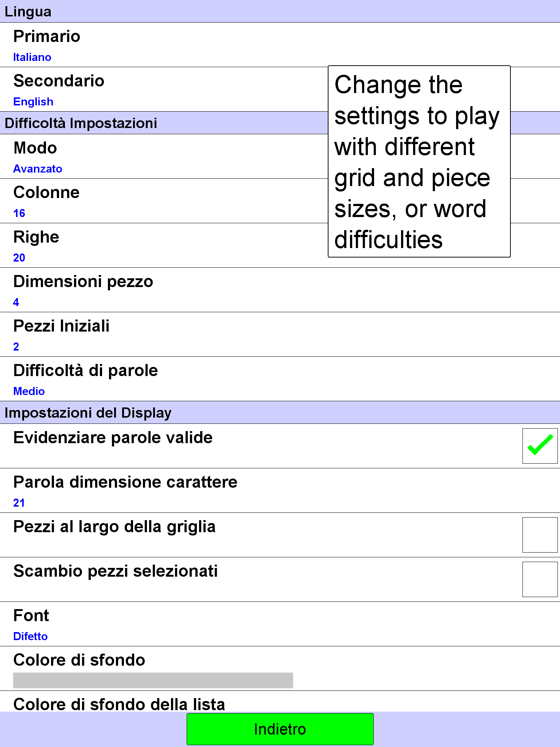The height and width of the screenshot is (747, 560).
Task: Select the Modo Avanzato setting
Action: tap(164, 156)
